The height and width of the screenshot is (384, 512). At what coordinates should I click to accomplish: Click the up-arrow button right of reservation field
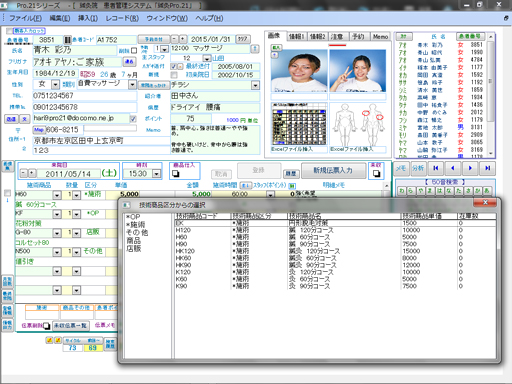click(x=255, y=49)
